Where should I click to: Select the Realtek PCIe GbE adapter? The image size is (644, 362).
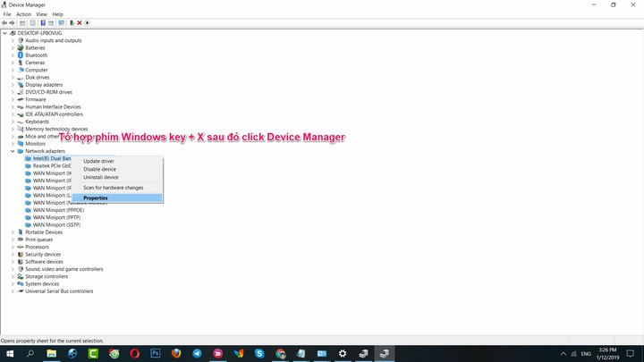(52, 165)
